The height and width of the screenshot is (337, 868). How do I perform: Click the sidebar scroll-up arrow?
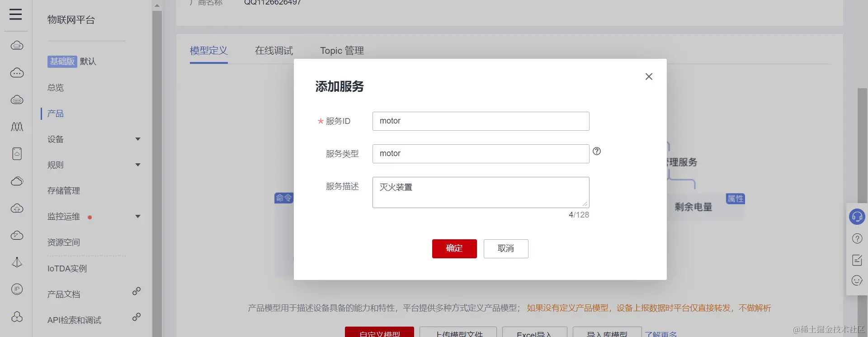[157, 6]
